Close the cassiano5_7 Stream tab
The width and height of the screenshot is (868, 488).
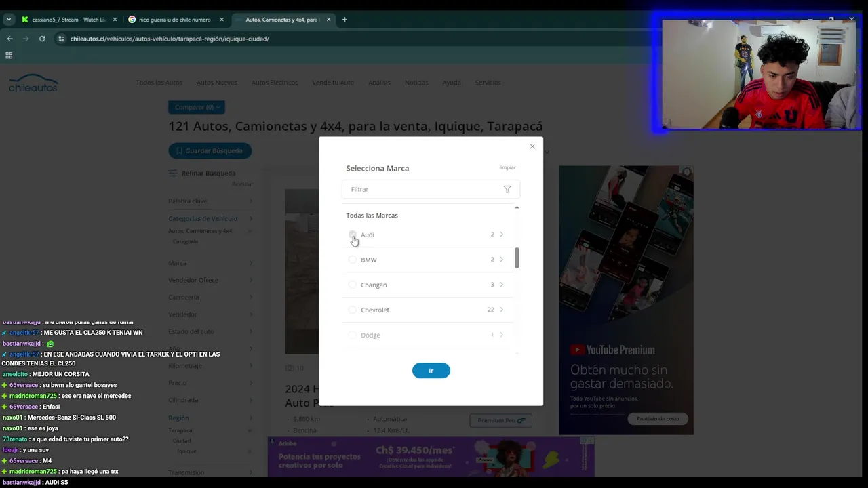click(115, 20)
